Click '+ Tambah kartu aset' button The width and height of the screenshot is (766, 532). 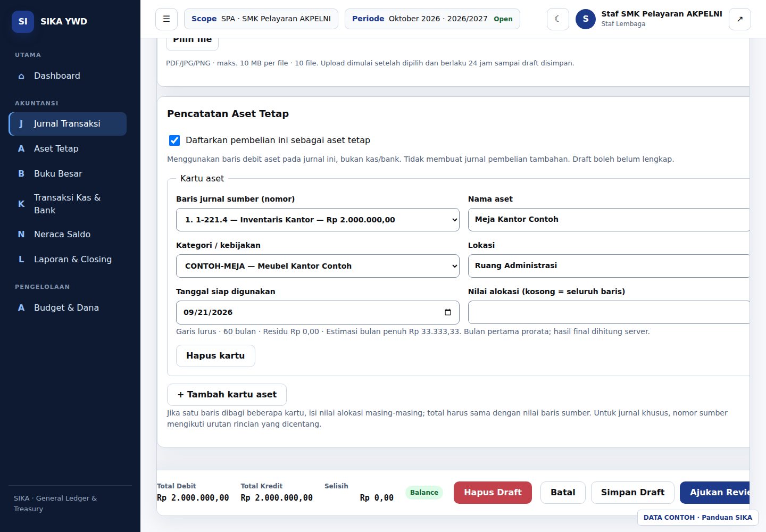[x=227, y=395]
